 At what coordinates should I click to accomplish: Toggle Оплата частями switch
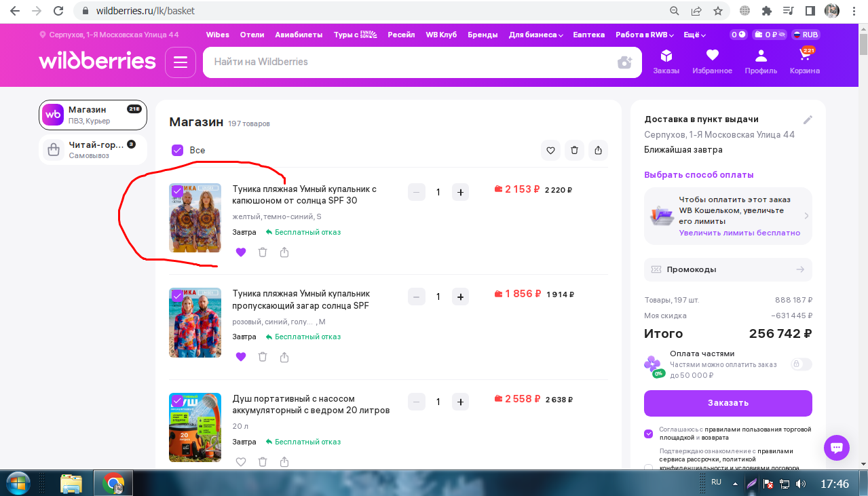click(x=801, y=364)
